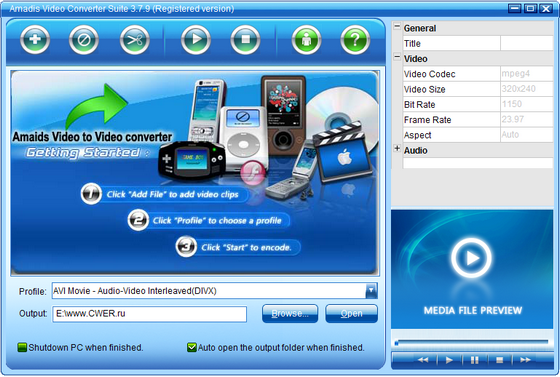Click the Browse... button
This screenshot has height=377, width=560.
[x=290, y=313]
